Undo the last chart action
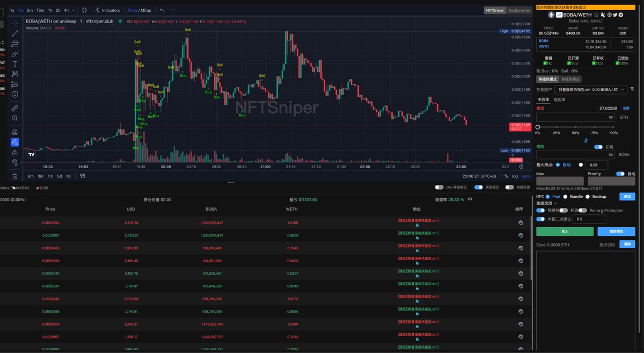This screenshot has height=353, width=644. [x=162, y=10]
